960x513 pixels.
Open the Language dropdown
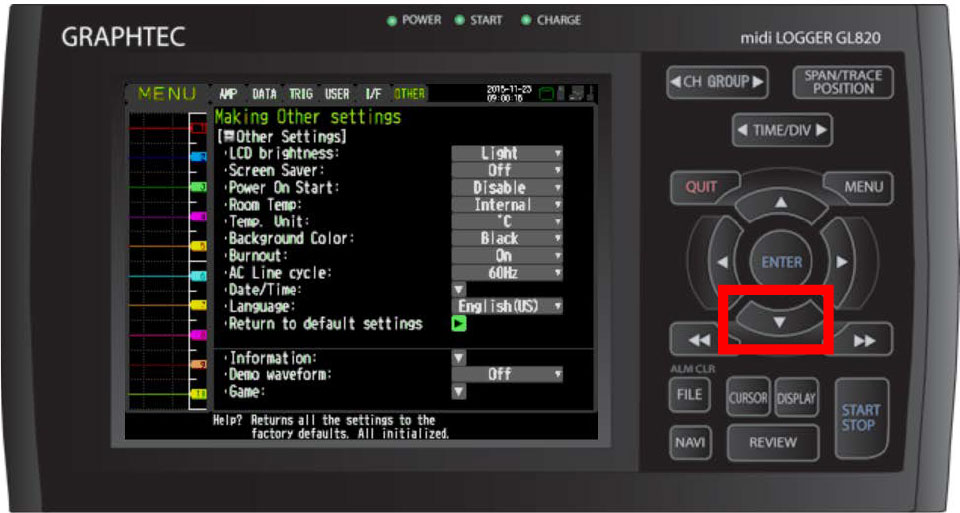[507, 305]
